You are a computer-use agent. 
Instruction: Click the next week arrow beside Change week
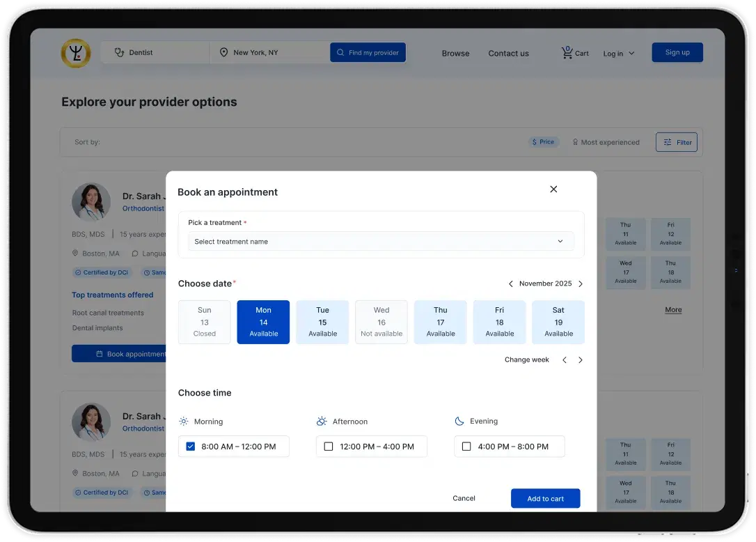[581, 360]
